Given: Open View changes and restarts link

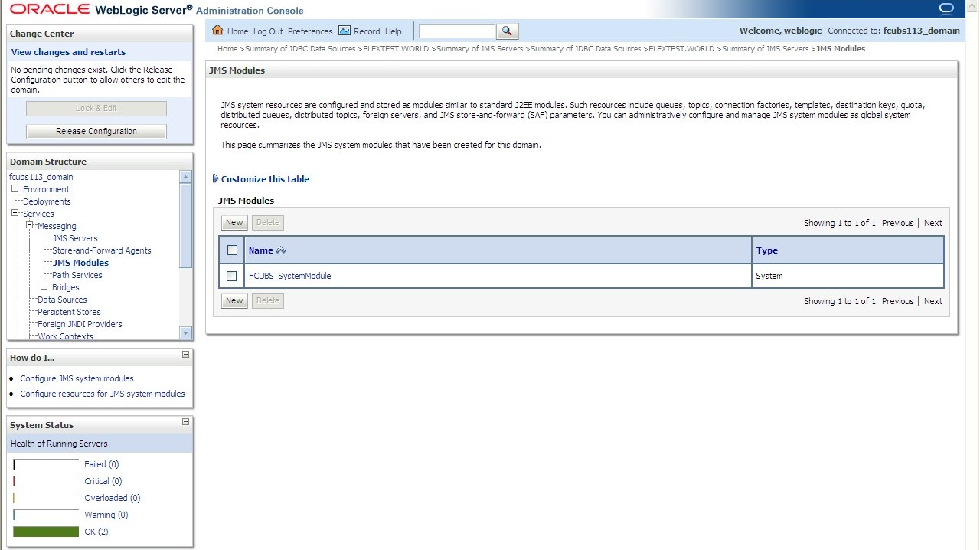Looking at the screenshot, I should click(68, 52).
